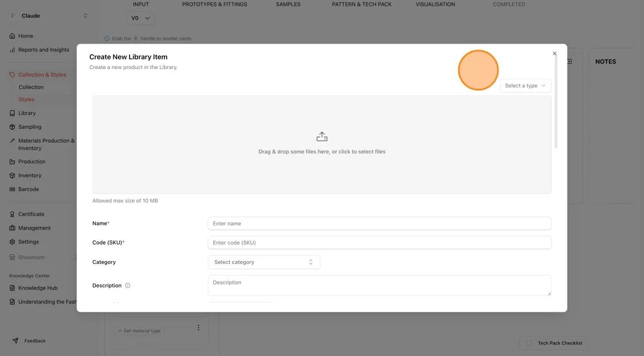The height and width of the screenshot is (356, 644).
Task: Click the Knowledge Hub document icon
Action: point(12,288)
